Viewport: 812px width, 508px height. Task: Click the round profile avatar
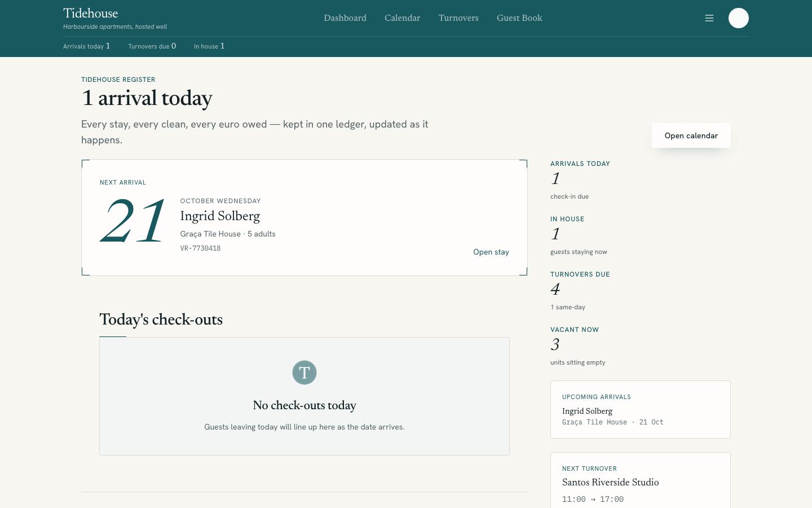coord(739,18)
